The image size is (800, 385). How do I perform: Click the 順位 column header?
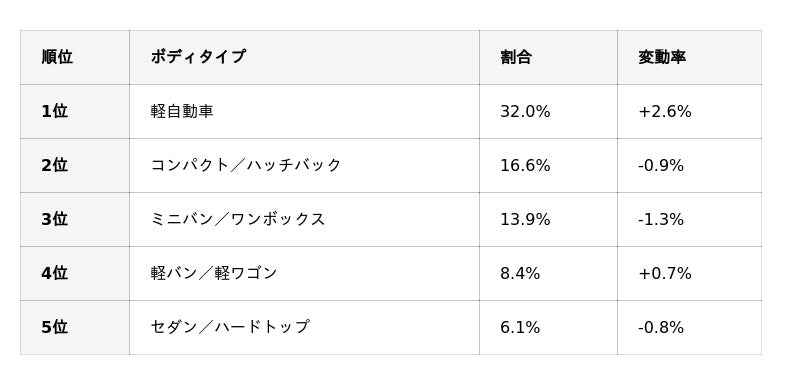74,57
